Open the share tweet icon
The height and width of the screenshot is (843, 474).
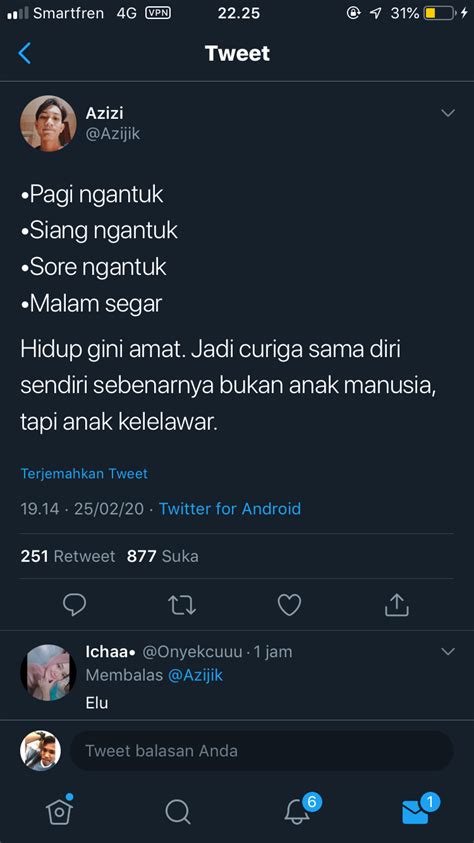397,605
